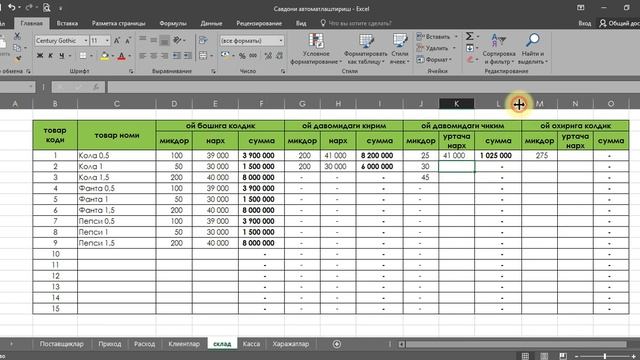Click the formula bar input
Viewport: 640px width, 360px height.
373,87
